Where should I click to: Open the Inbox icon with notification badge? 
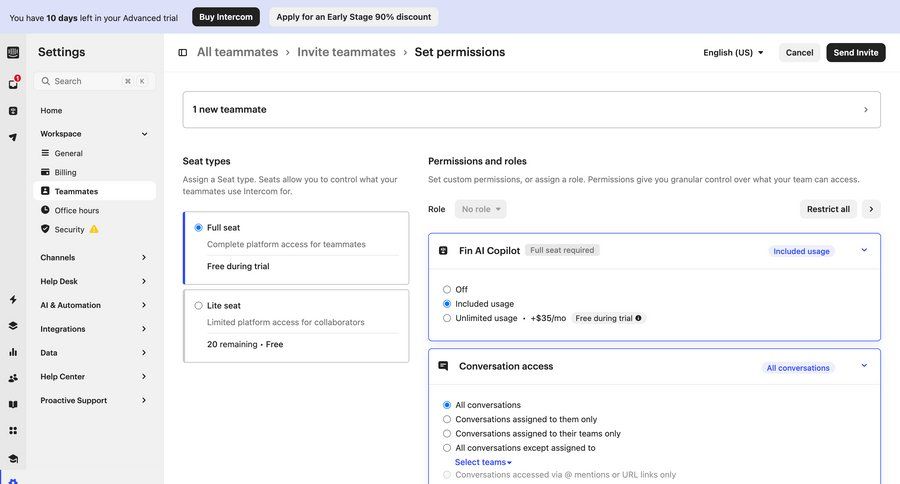click(x=13, y=83)
